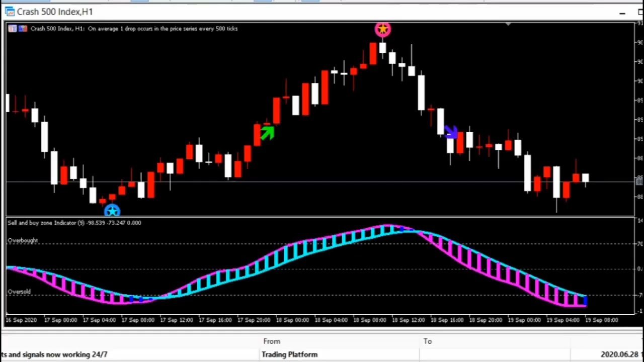This screenshot has height=362, width=644.
Task: Click the 'From' column header
Action: (x=272, y=341)
